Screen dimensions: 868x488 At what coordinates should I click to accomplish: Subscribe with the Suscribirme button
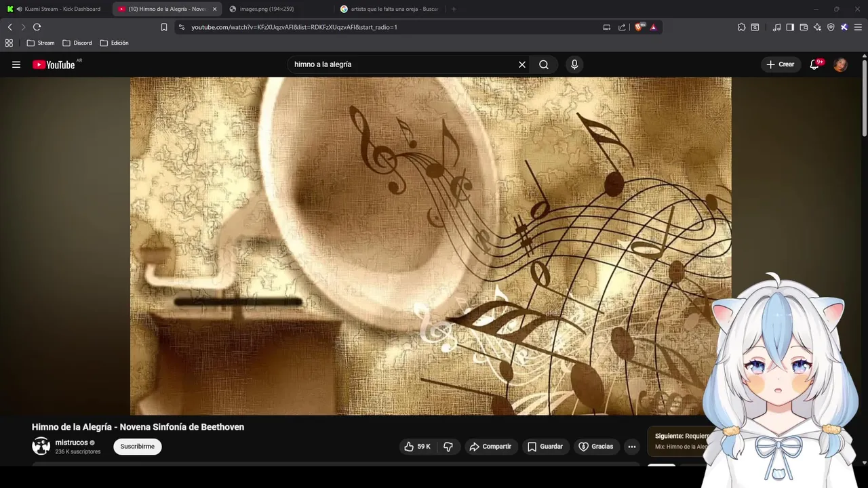click(138, 447)
